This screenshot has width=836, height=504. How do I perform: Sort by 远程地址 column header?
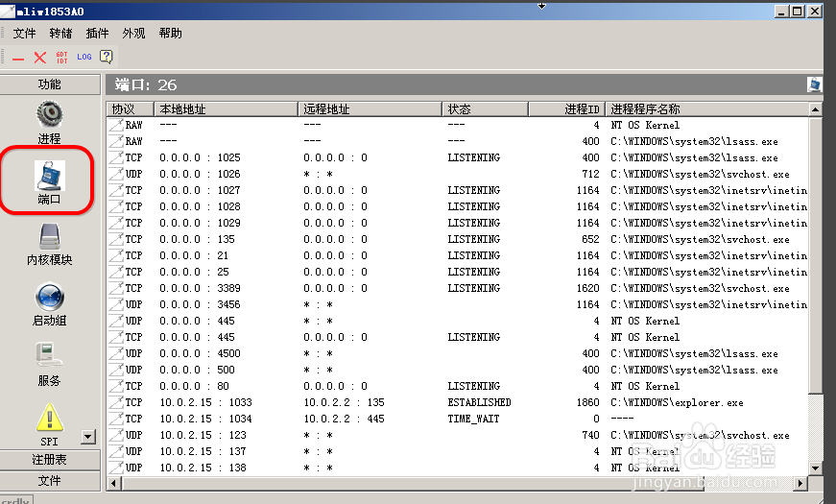pyautogui.click(x=370, y=108)
